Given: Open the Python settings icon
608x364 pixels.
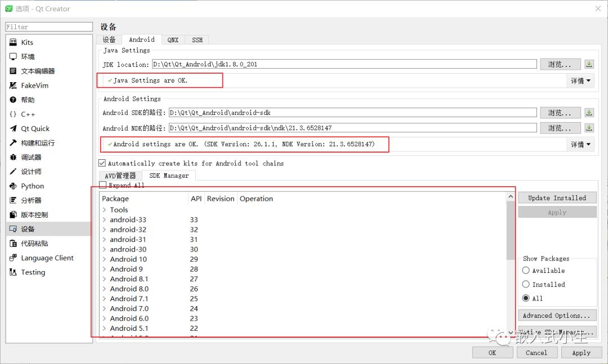Looking at the screenshot, I should (13, 186).
